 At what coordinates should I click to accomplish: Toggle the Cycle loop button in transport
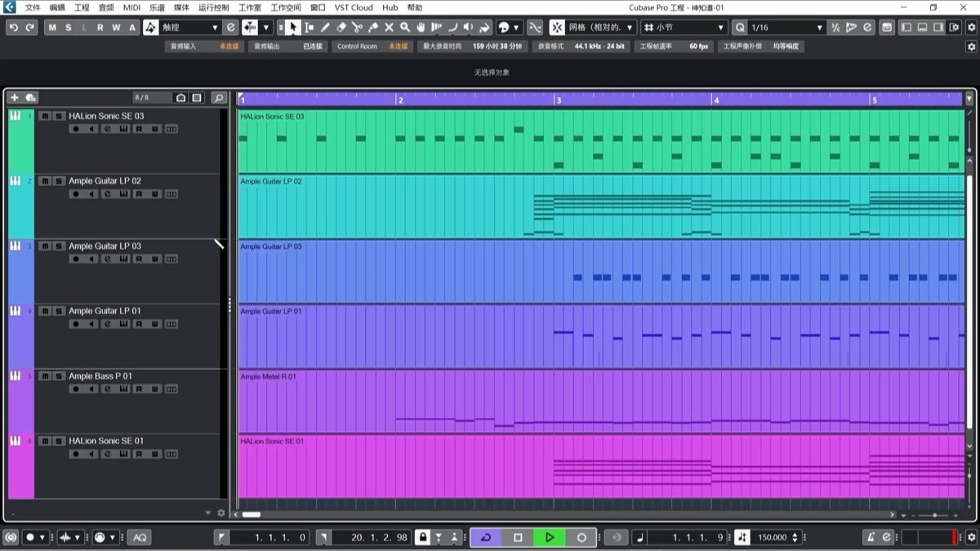pyautogui.click(x=486, y=537)
